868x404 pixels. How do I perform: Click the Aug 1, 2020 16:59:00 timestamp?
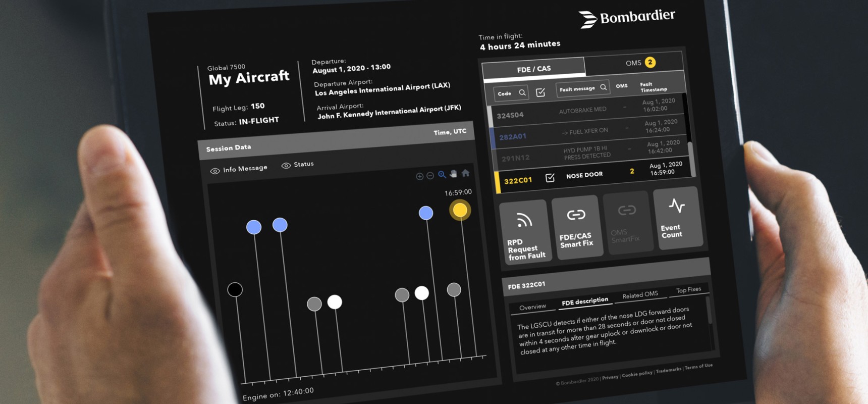click(x=666, y=169)
